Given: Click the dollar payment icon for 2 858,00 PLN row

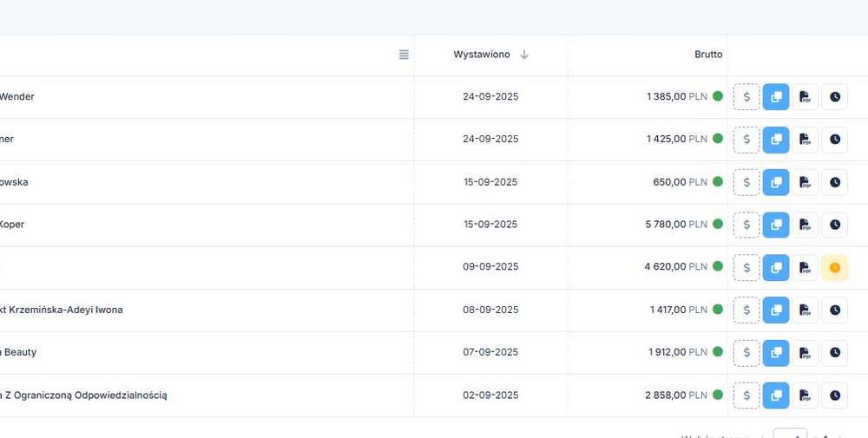Looking at the screenshot, I should pyautogui.click(x=746, y=395).
